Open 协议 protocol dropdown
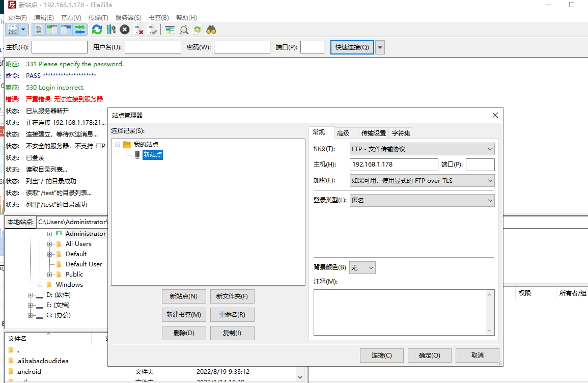 (422, 149)
